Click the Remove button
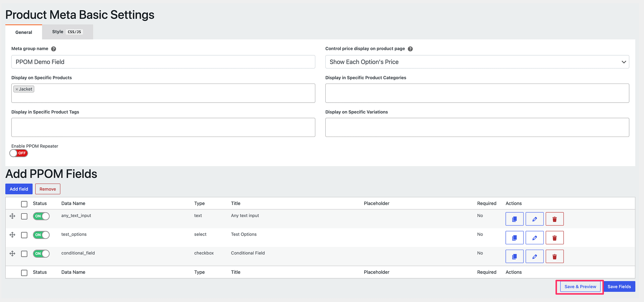644x302 pixels. point(48,189)
